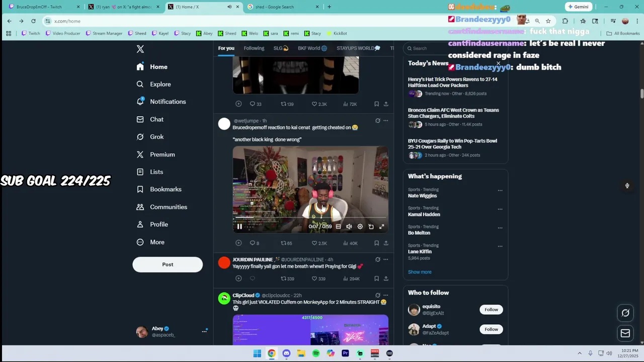
Task: Open options for Kamal Hadden trend
Action: coord(500,209)
